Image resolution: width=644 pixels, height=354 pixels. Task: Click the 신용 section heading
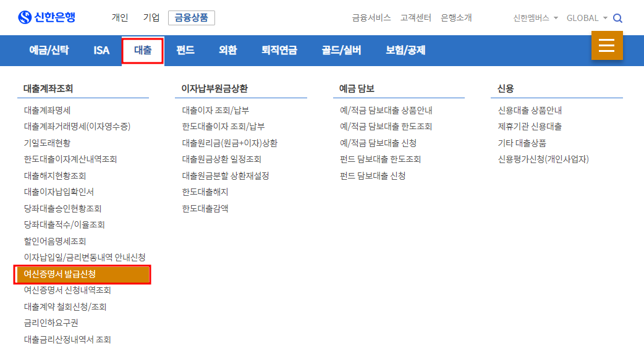pyautogui.click(x=506, y=88)
